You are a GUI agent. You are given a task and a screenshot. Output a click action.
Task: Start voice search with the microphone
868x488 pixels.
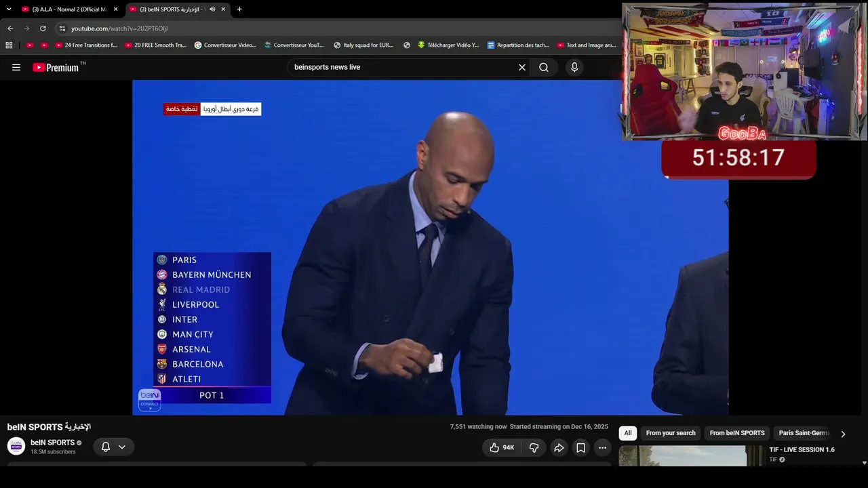click(x=574, y=67)
